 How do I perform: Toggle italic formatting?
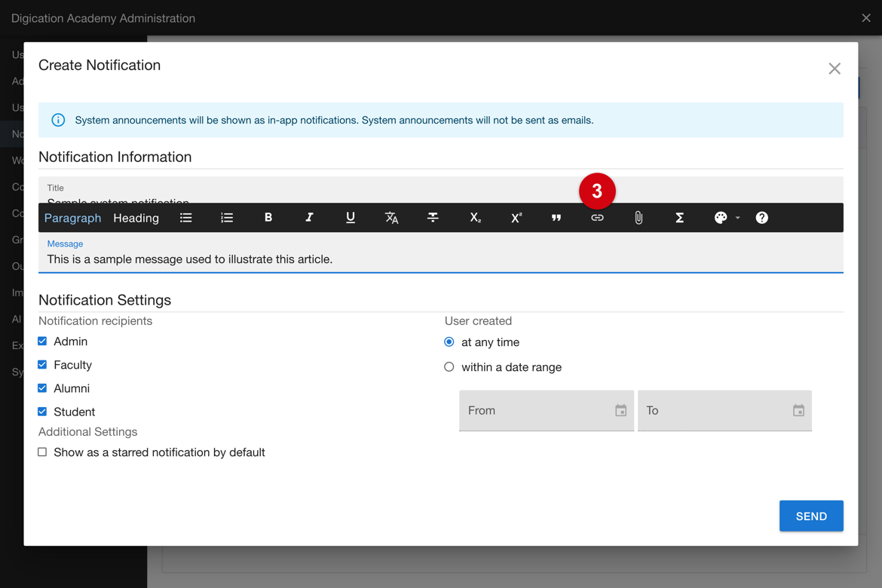[x=309, y=218]
